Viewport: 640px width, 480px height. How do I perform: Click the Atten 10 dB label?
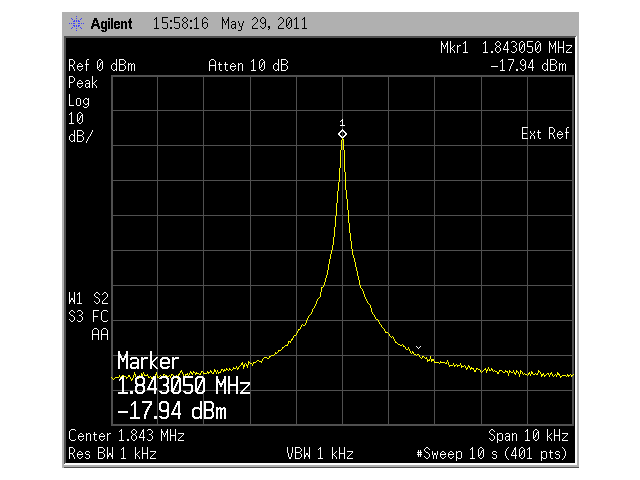click(x=248, y=66)
